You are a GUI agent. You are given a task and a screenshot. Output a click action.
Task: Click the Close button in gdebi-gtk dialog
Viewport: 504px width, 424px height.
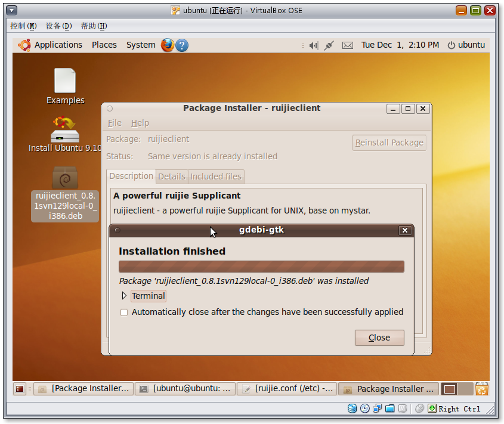379,338
